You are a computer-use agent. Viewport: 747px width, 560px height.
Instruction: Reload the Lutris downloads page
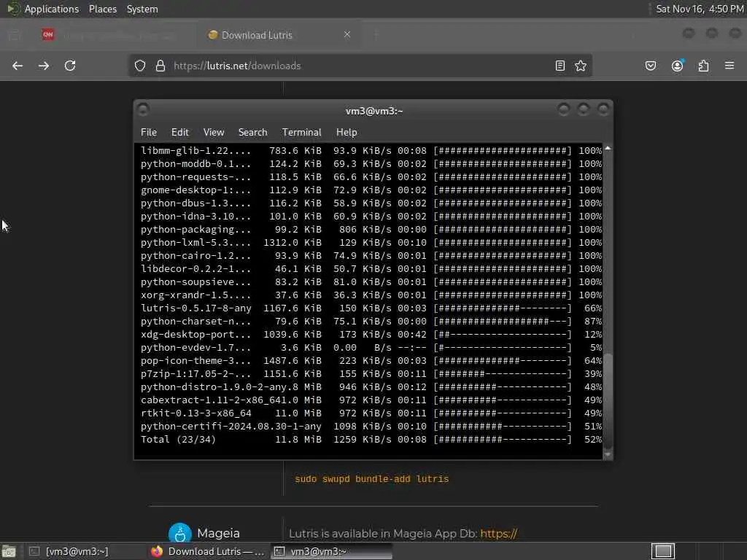[x=70, y=66]
